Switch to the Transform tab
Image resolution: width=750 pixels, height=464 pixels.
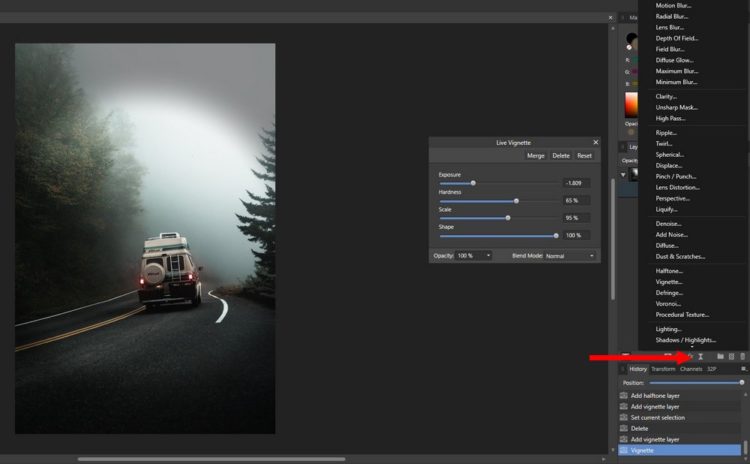tap(663, 369)
